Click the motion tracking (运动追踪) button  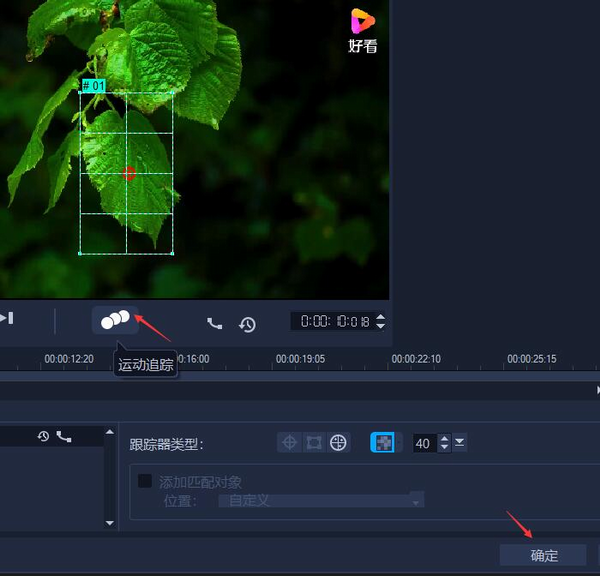(x=115, y=320)
